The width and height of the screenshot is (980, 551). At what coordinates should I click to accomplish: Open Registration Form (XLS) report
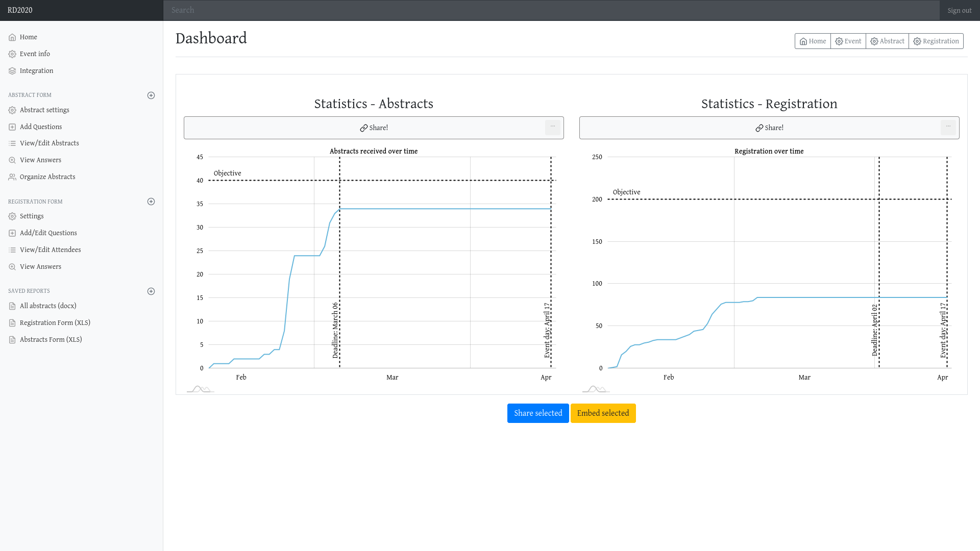click(82, 323)
